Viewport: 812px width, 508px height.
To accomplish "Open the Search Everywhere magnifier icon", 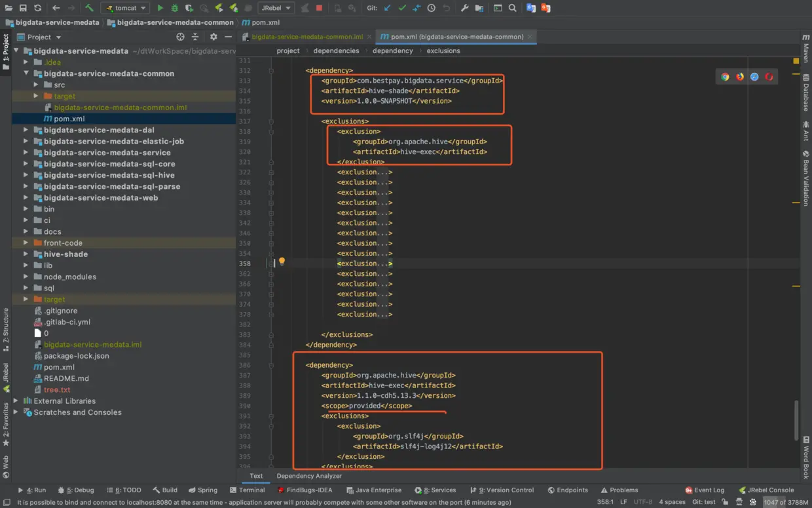I will [x=512, y=8].
